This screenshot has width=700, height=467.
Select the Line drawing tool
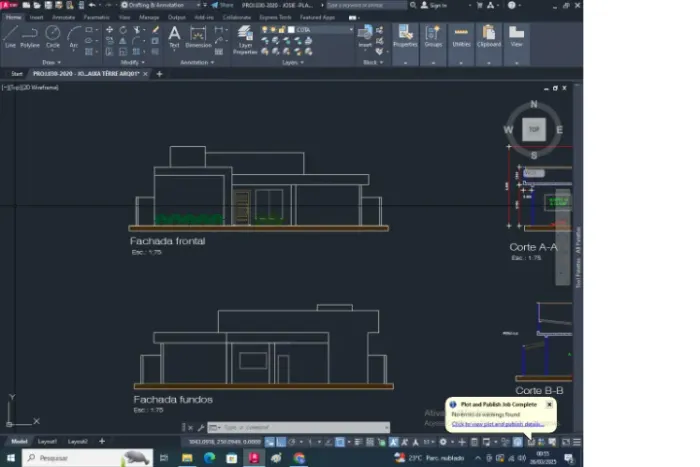10,37
